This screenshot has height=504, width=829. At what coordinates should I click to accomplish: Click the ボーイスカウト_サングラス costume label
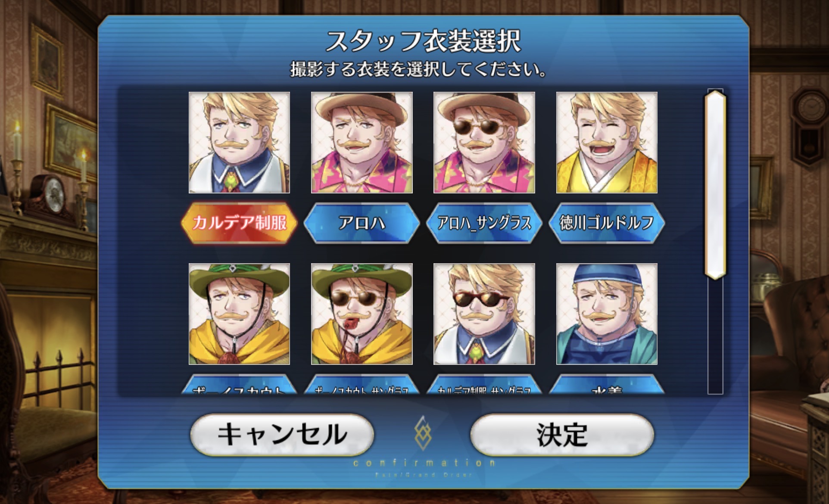tap(362, 385)
